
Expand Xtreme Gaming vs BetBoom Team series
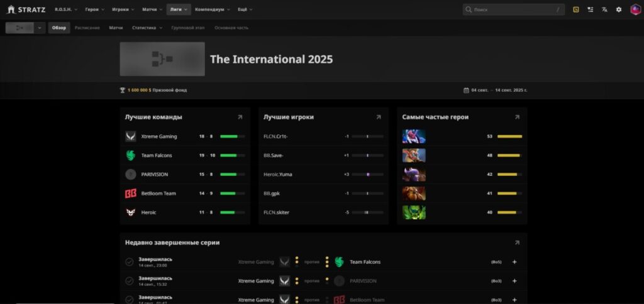[514, 300]
